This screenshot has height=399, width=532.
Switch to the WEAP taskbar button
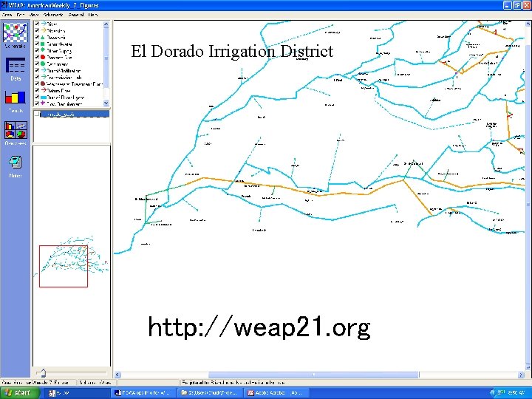click(x=78, y=393)
